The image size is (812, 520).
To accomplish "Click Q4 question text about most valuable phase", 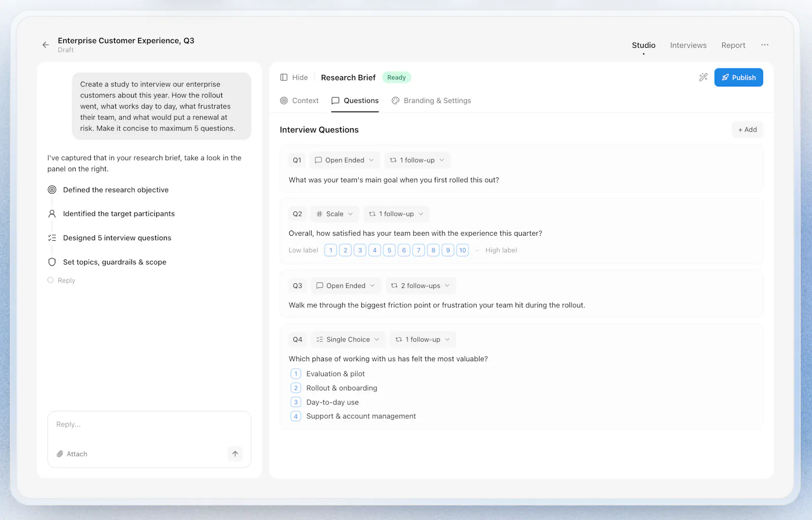I will coord(388,359).
